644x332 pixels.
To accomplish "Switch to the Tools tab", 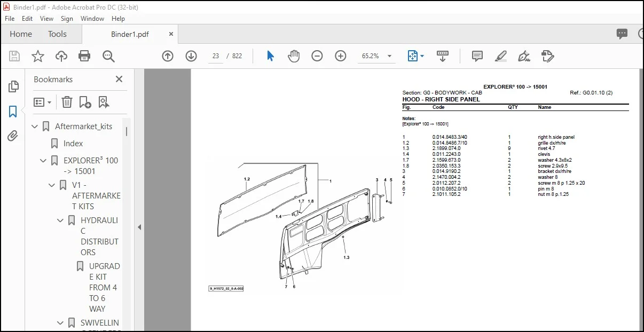I will pyautogui.click(x=57, y=34).
